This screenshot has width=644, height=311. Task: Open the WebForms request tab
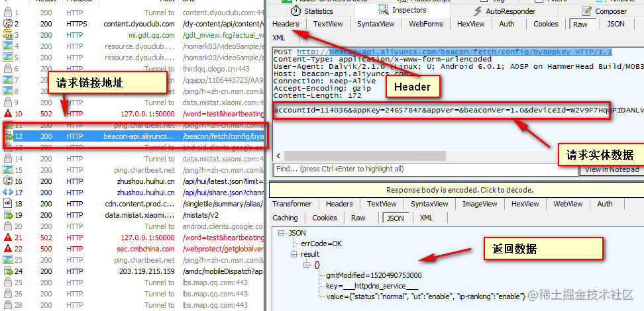point(426,24)
